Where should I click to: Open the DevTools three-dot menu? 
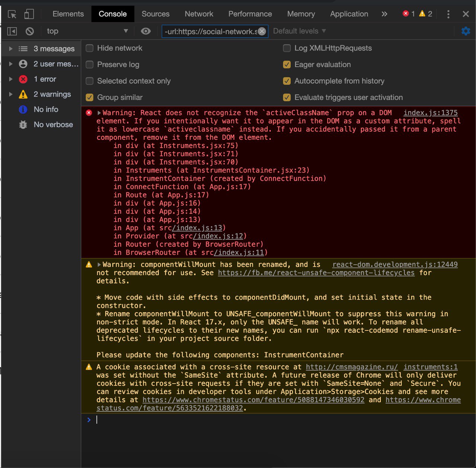(x=448, y=14)
